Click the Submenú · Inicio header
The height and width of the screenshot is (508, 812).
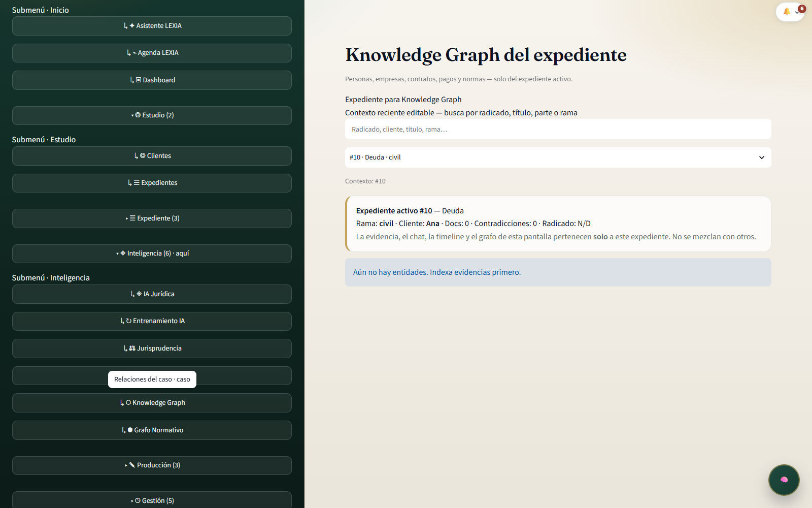tap(41, 10)
